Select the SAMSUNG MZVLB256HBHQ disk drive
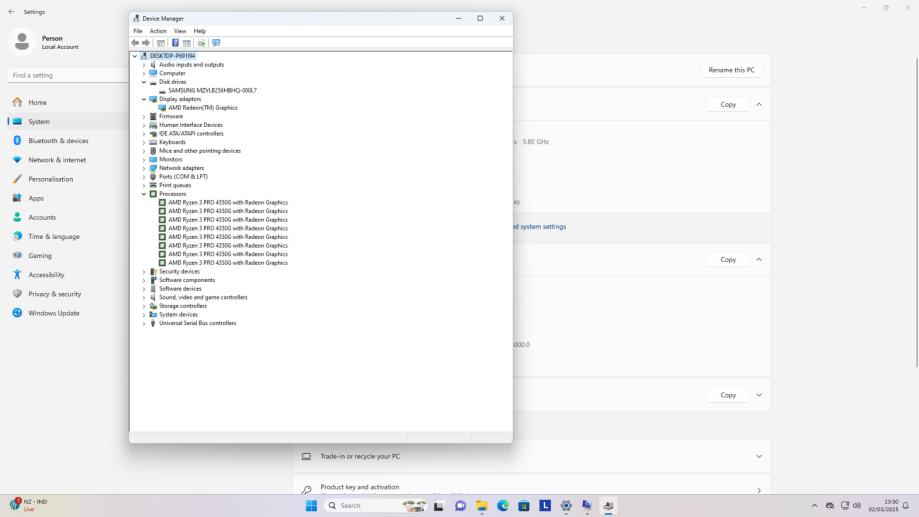Screen dimensions: 919x517 point(211,90)
